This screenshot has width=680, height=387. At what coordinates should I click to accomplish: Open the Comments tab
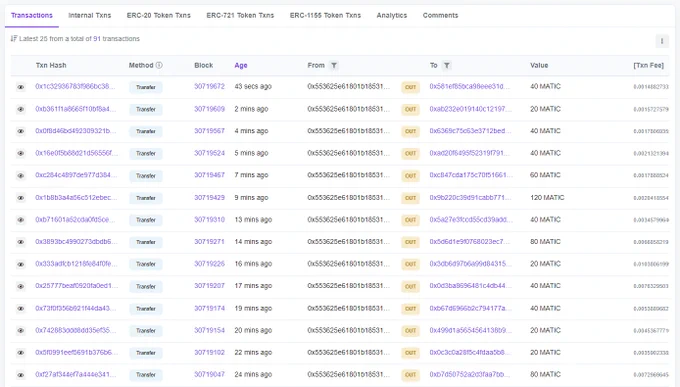click(440, 15)
